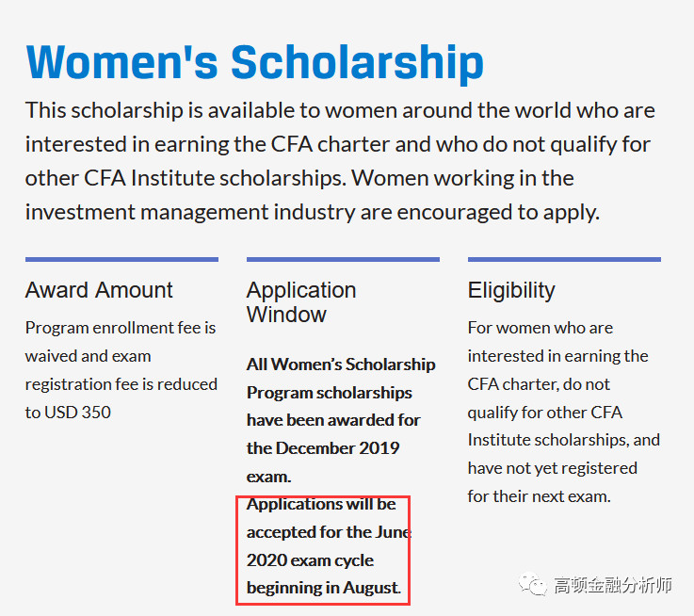
Task: Select the Application Window heading
Action: (301, 303)
